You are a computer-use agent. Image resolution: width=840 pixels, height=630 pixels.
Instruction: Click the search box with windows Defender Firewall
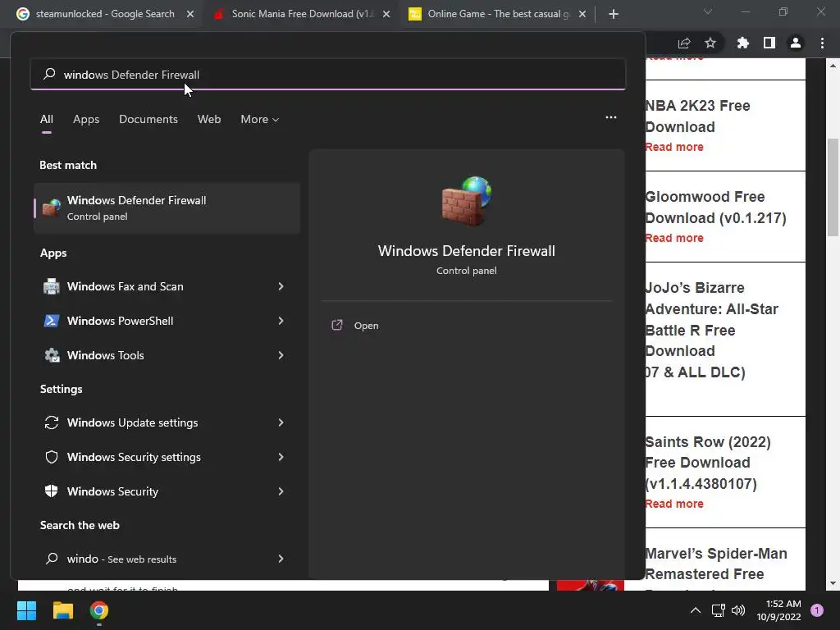tap(328, 75)
